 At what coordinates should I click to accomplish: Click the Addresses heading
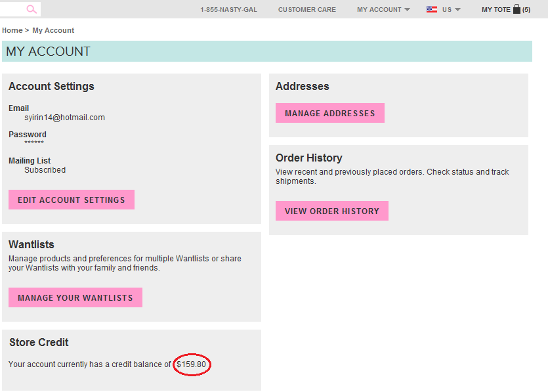(x=303, y=87)
